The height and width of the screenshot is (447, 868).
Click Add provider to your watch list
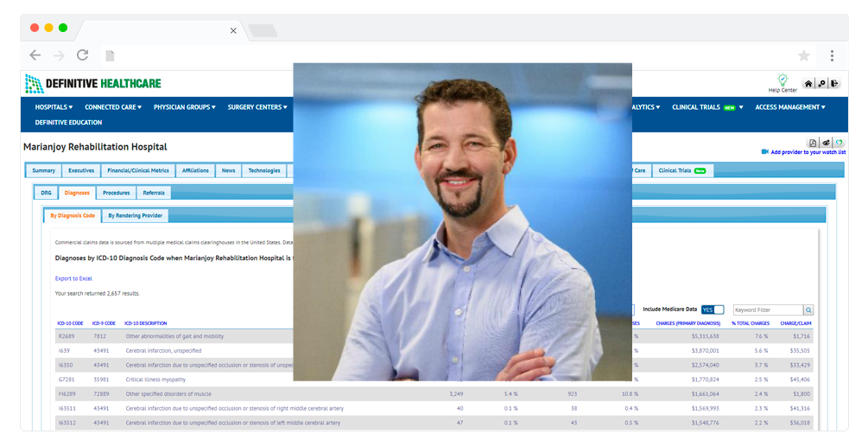(x=808, y=152)
